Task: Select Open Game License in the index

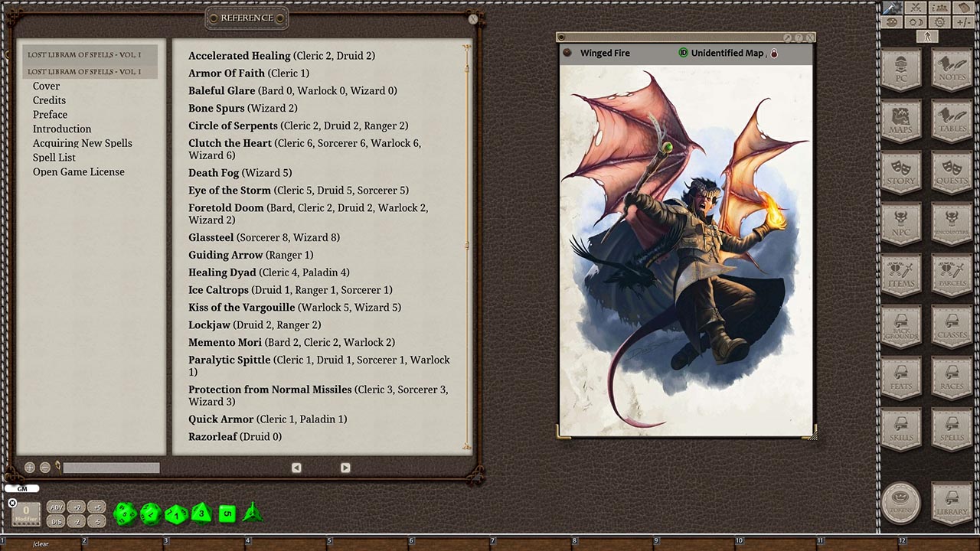Action: (78, 172)
